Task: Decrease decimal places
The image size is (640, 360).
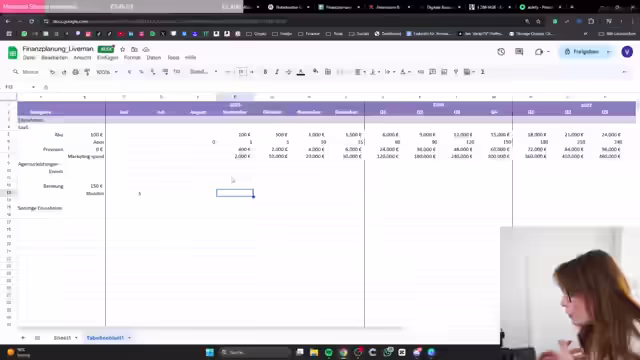Action: point(153,72)
